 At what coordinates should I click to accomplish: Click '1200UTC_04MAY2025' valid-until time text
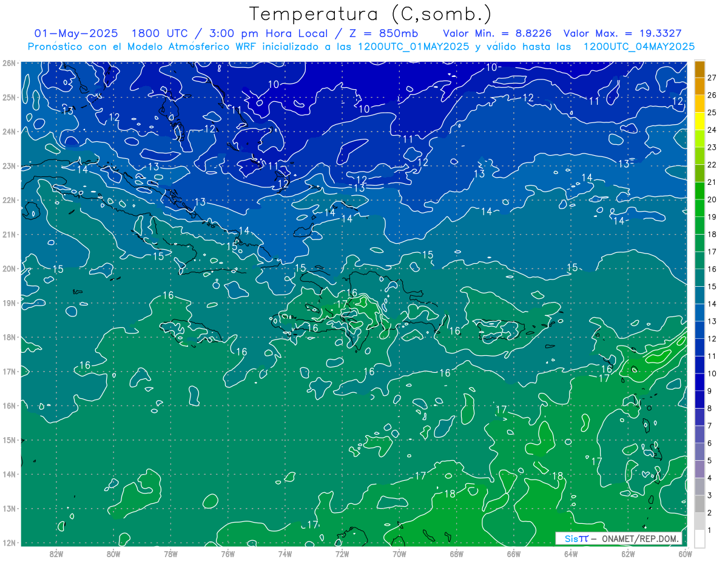click(x=639, y=47)
